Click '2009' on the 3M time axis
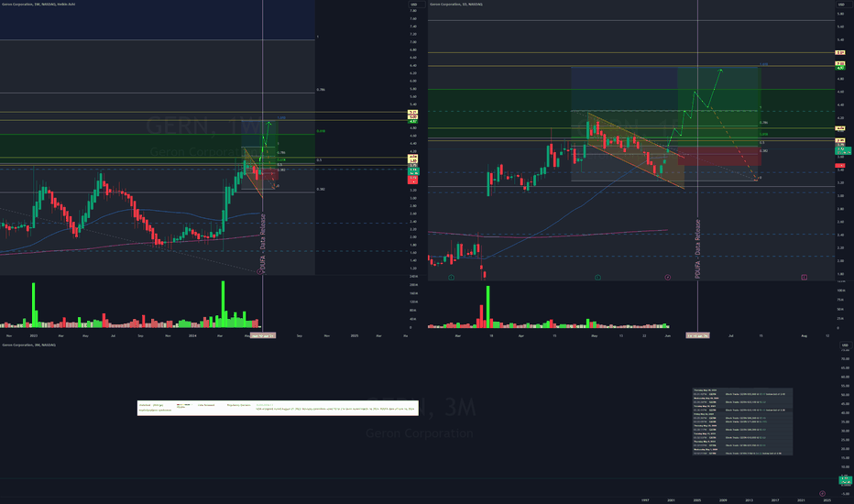The height and width of the screenshot is (504, 854). point(723,499)
